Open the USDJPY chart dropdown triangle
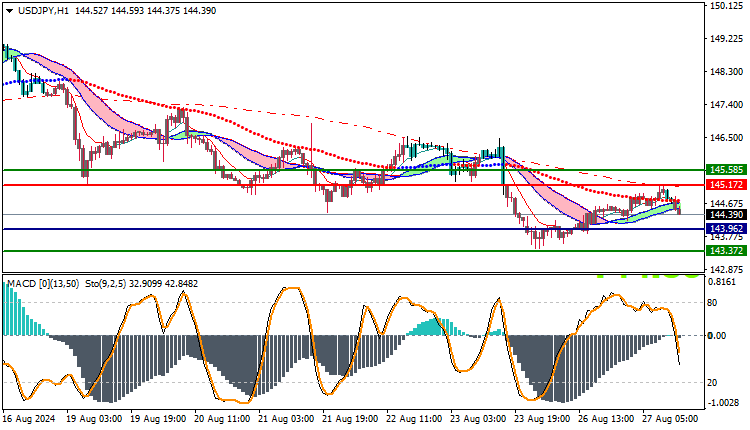The height and width of the screenshot is (430, 750). click(x=9, y=11)
